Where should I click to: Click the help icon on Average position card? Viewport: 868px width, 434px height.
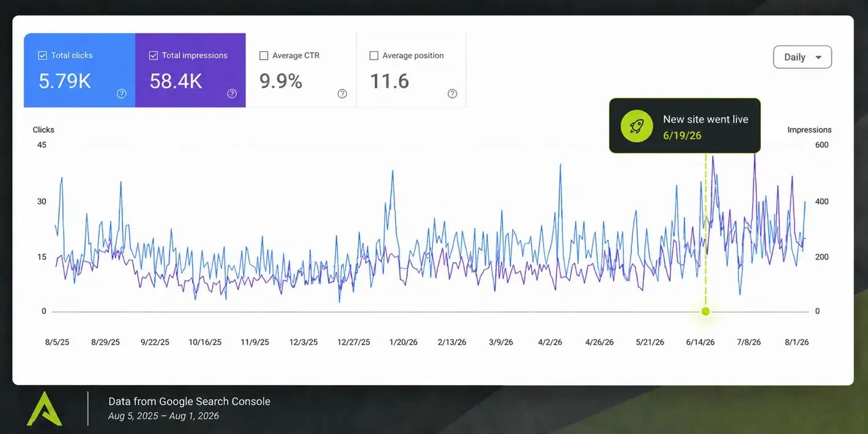click(x=452, y=94)
